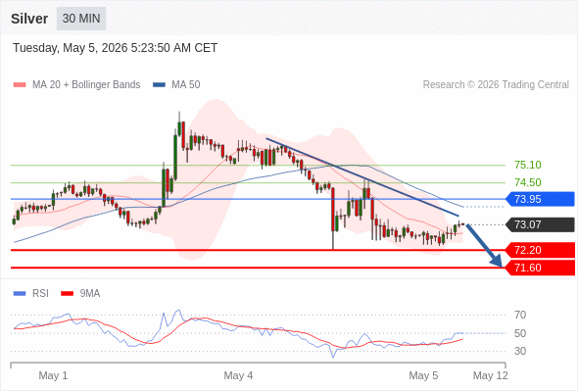Click the May 4 date axis label
Viewport: 578px width, 392px height.
tap(238, 375)
